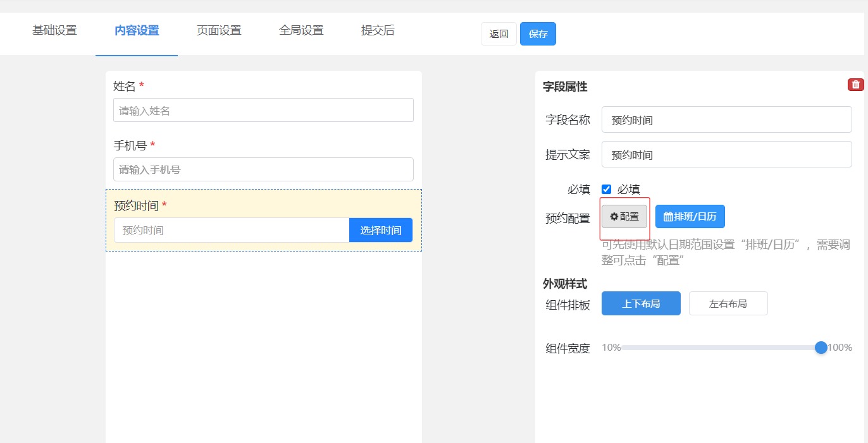Go to the 全局设置 tab
868x443 pixels.
pyautogui.click(x=301, y=30)
